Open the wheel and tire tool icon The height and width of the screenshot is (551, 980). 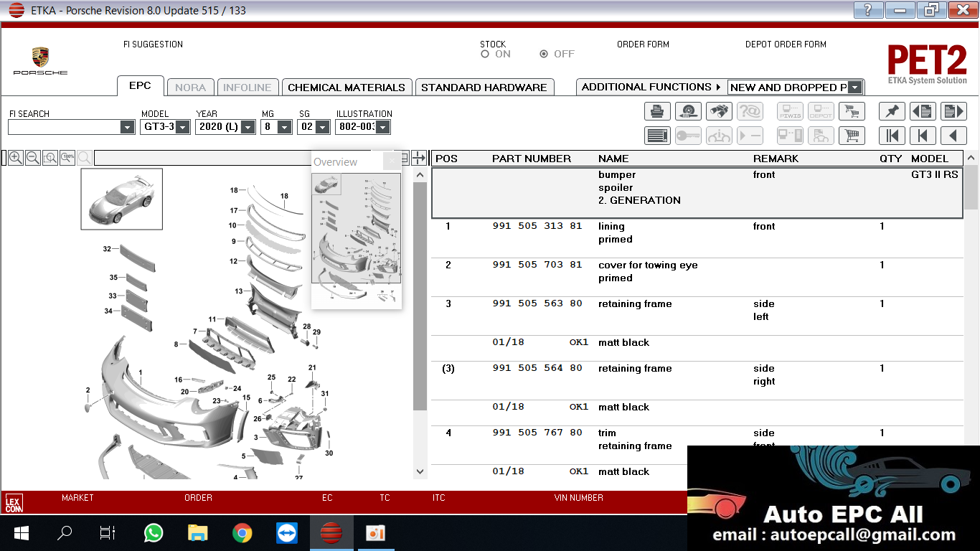click(688, 111)
